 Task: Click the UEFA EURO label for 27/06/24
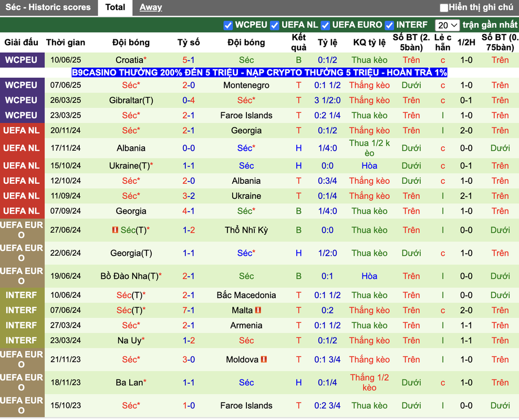[x=22, y=230]
